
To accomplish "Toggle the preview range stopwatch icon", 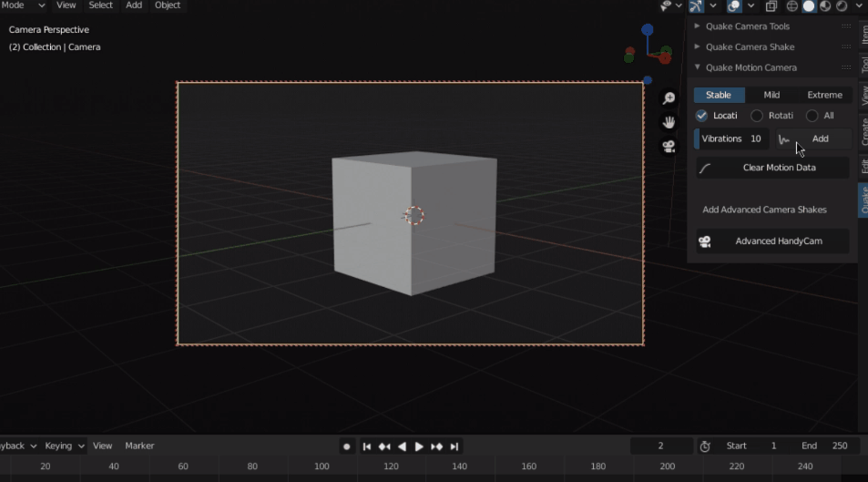I will (705, 446).
